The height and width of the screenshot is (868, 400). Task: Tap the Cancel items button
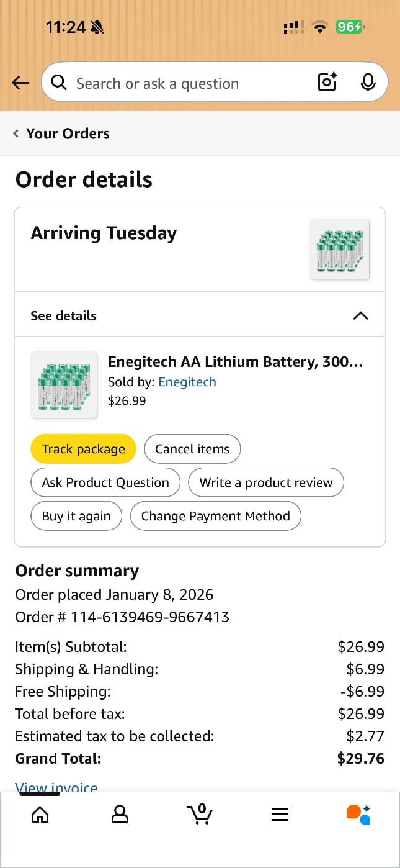(x=192, y=449)
